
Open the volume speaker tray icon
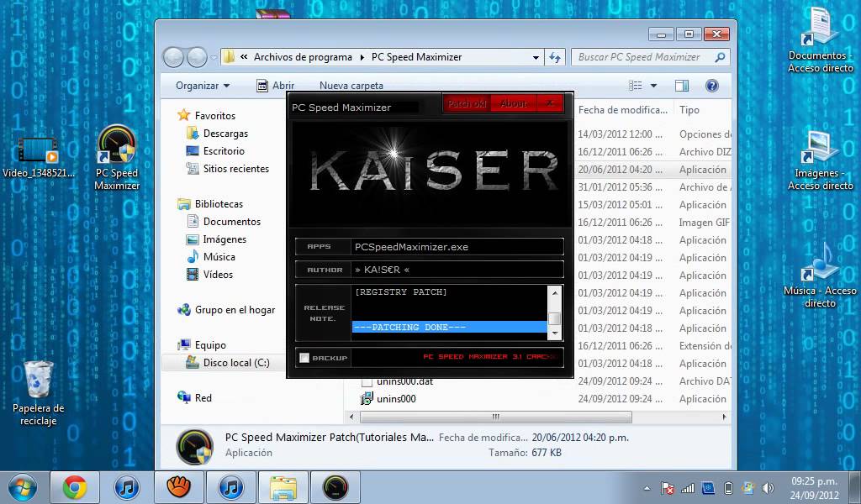coord(769,487)
